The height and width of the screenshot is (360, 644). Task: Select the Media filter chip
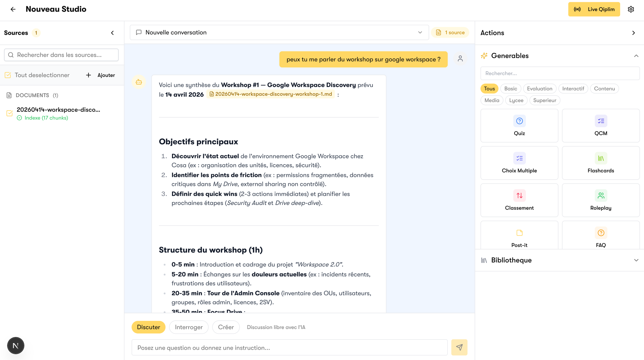(x=492, y=100)
